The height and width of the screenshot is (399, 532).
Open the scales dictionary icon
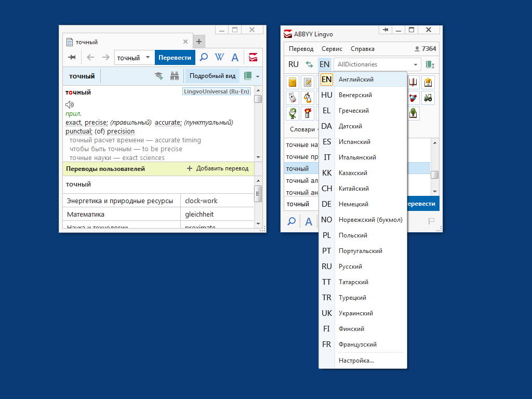[x=308, y=98]
